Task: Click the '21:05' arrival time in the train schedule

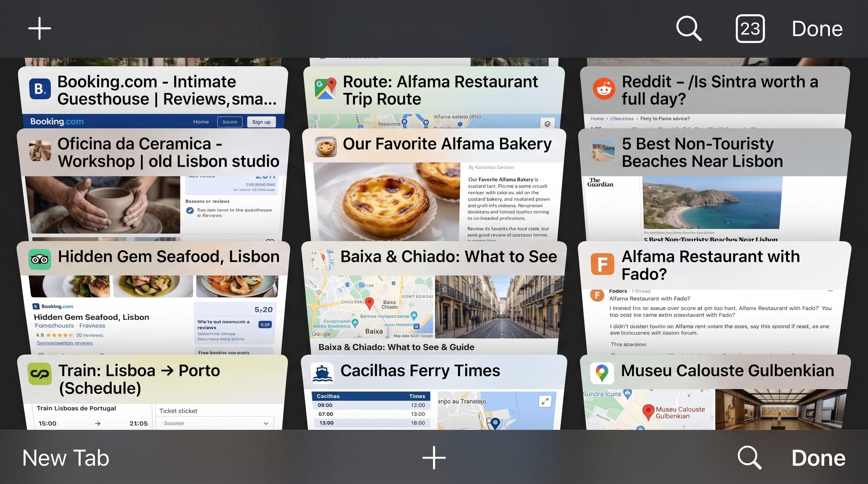Action: pyautogui.click(x=138, y=423)
